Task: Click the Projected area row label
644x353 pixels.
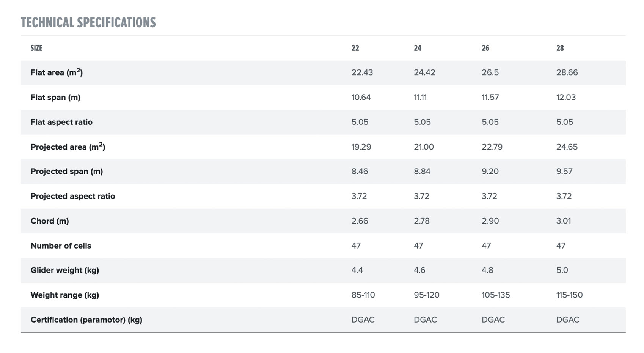Action: point(68,147)
